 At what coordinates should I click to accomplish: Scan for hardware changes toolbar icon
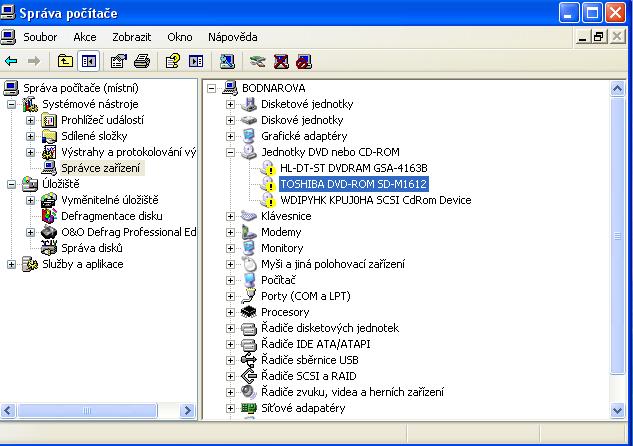tap(227, 61)
